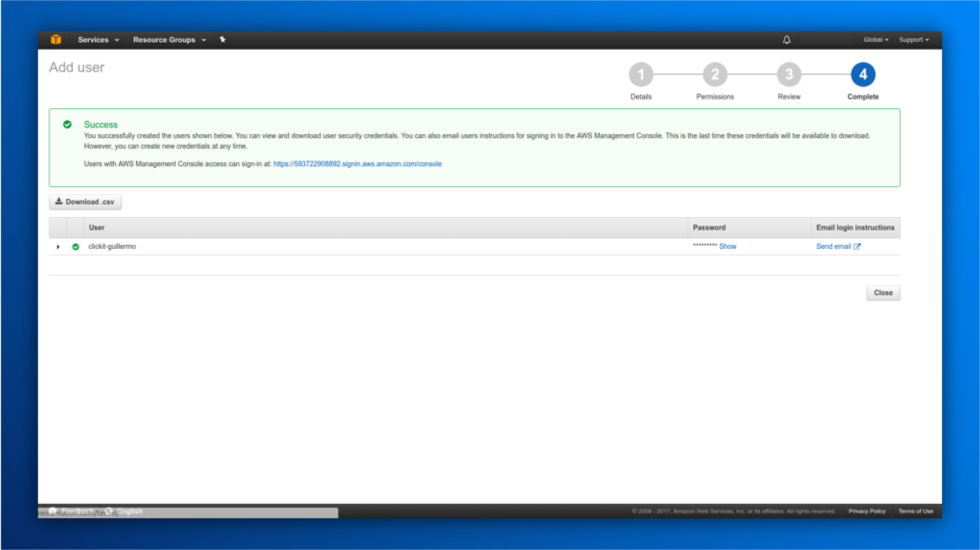The image size is (980, 550).
Task: Open the console sign-in URL link
Action: 357,164
